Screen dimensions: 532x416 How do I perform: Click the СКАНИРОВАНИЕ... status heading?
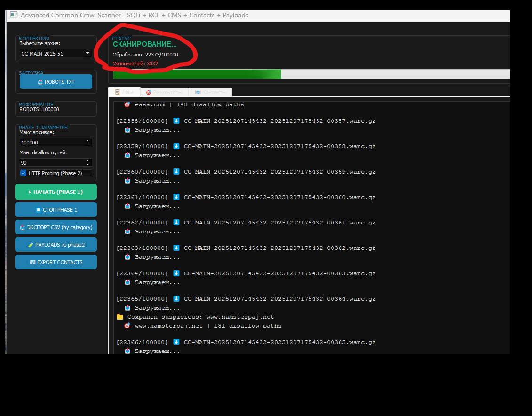(x=145, y=44)
